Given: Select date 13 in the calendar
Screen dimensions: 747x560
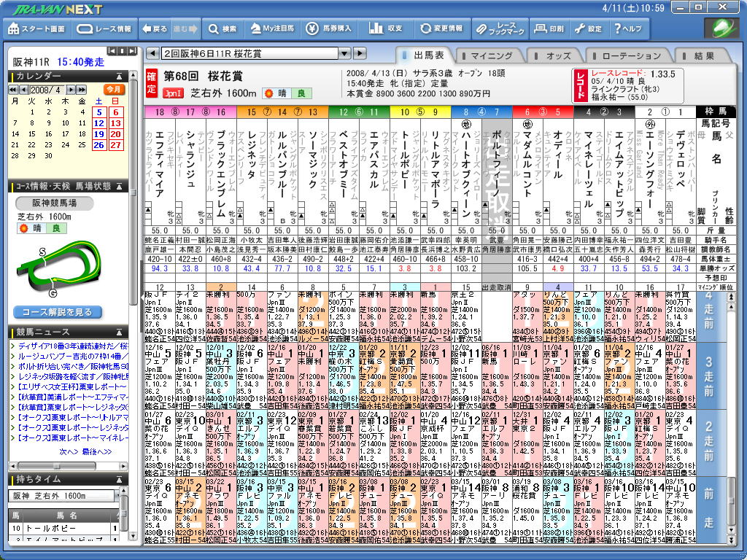Looking at the screenshot, I should (116, 123).
